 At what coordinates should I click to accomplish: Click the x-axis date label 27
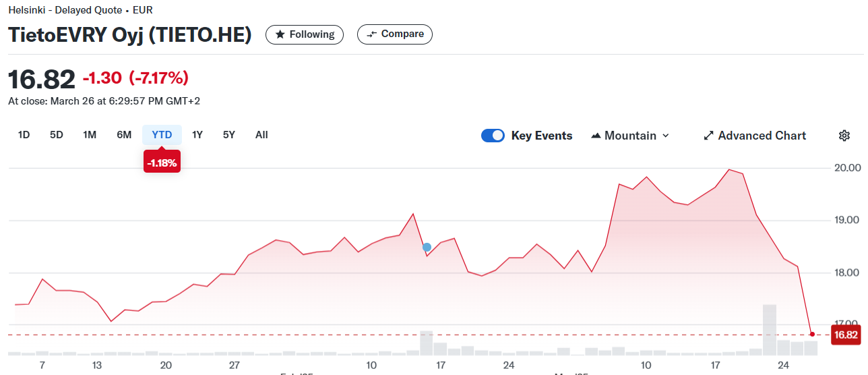tap(235, 365)
